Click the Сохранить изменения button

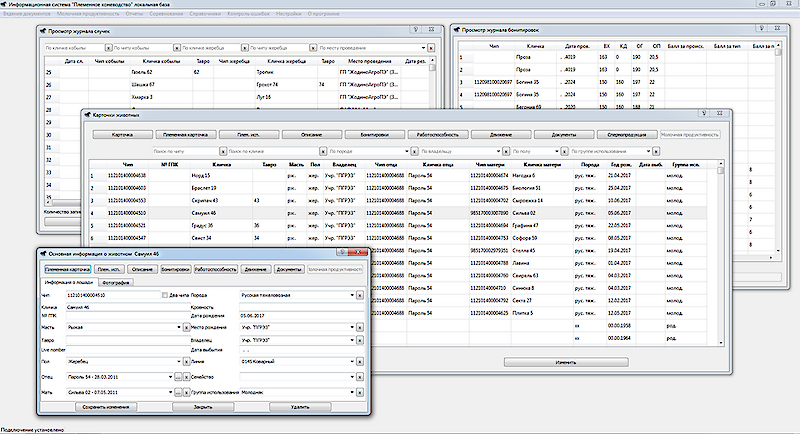[108, 408]
